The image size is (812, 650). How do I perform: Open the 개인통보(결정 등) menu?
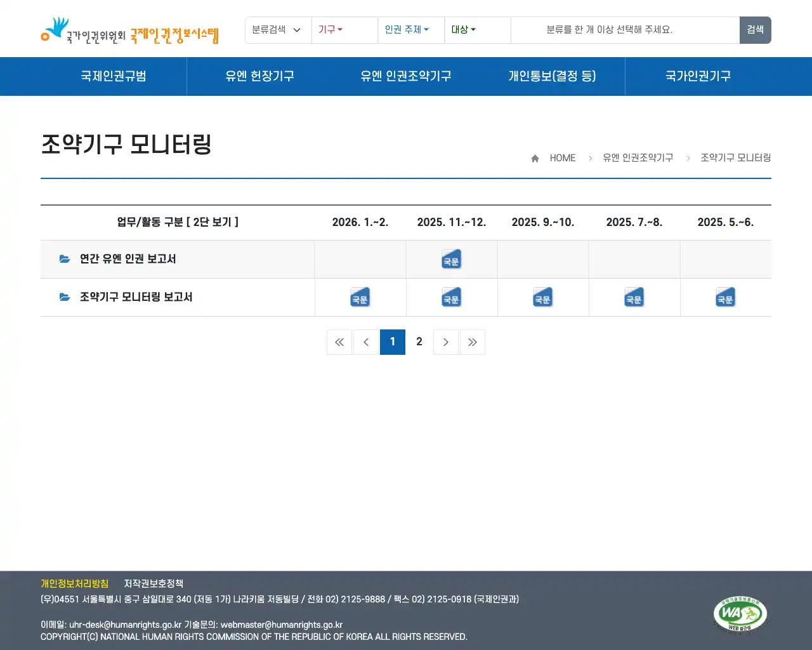click(553, 76)
